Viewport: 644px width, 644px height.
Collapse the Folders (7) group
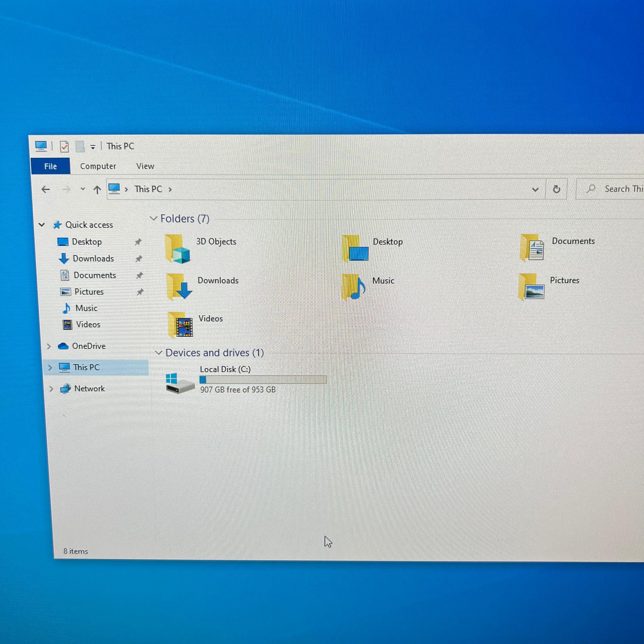pyautogui.click(x=153, y=219)
